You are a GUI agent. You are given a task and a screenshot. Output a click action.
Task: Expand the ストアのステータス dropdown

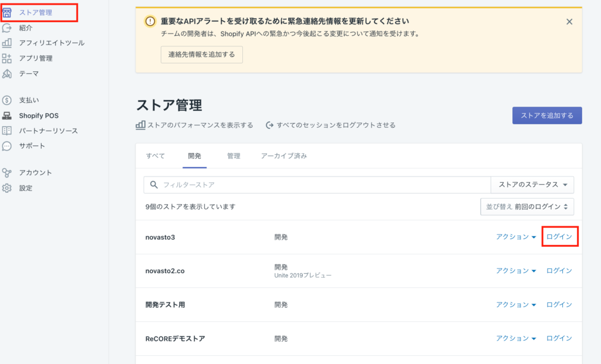click(532, 185)
